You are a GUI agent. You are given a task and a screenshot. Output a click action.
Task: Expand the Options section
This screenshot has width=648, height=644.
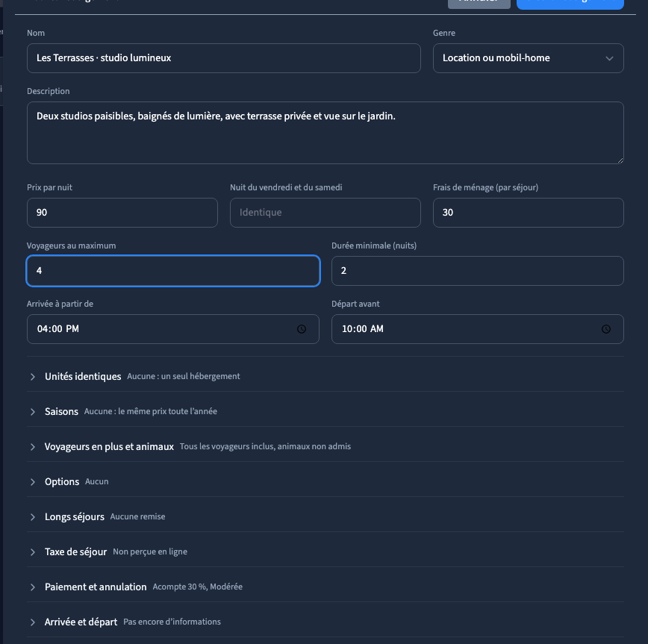(x=325, y=481)
